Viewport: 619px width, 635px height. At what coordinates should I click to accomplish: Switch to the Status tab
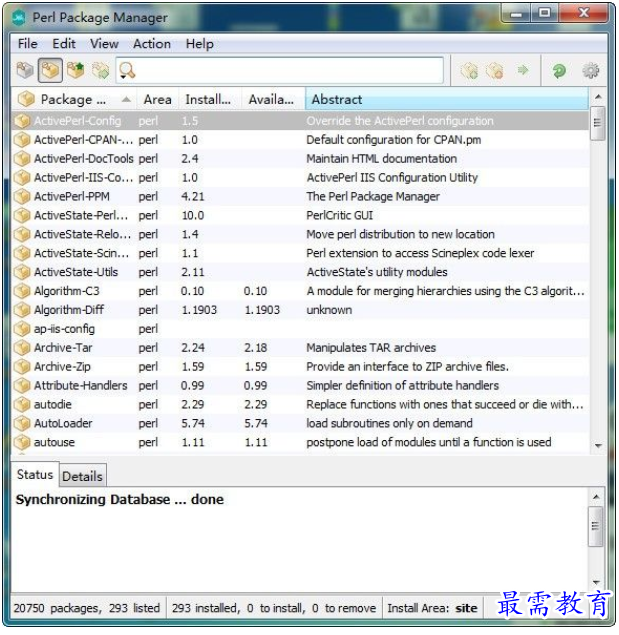[x=35, y=474]
